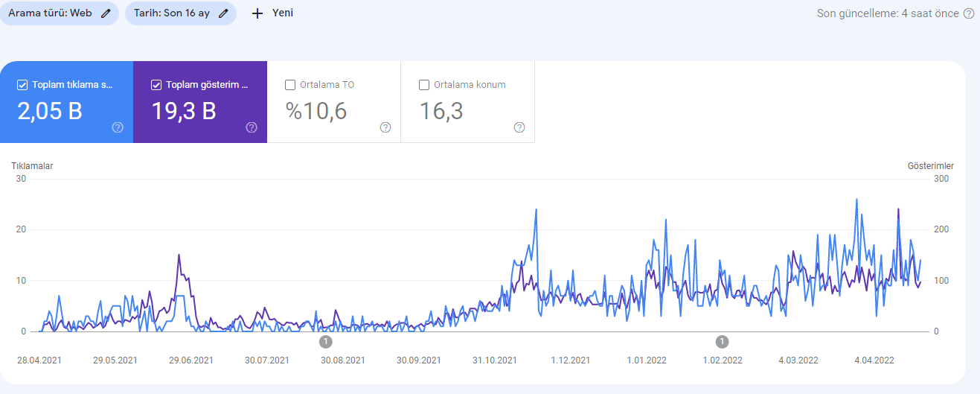This screenshot has width=980, height=394.
Task: Click the 30 value on left axis
Action: pos(21,179)
